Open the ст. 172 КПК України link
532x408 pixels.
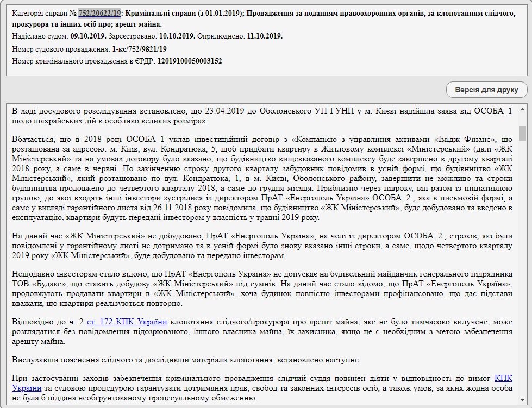tap(127, 321)
